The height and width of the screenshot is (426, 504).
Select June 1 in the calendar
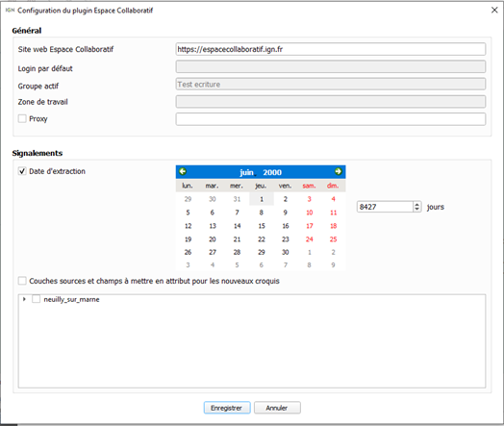pyautogui.click(x=262, y=199)
